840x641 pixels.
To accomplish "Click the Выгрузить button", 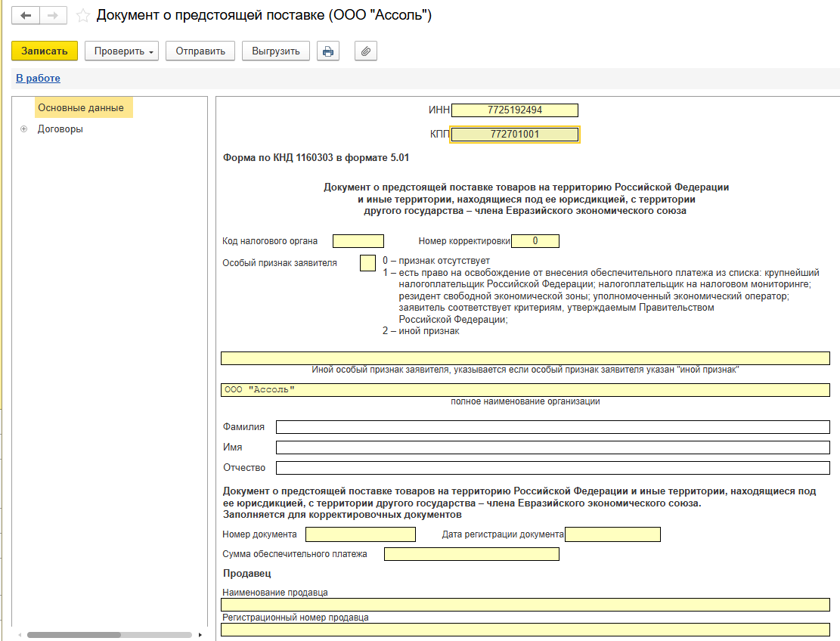I will click(x=276, y=51).
